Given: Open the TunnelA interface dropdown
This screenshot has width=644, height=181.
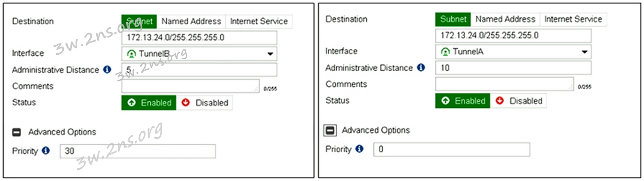Looking at the screenshot, I should click(584, 52).
